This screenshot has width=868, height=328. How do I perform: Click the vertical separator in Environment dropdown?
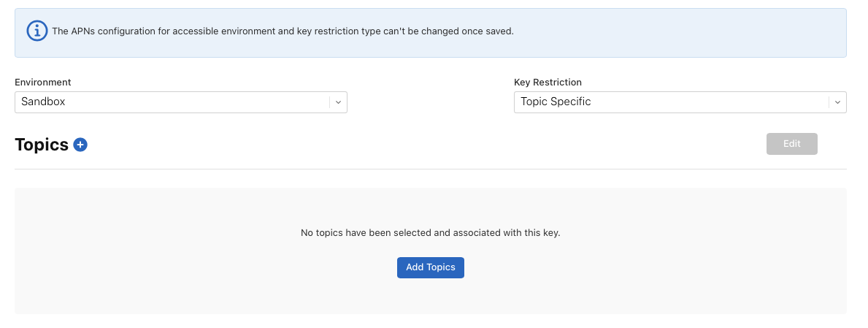330,102
